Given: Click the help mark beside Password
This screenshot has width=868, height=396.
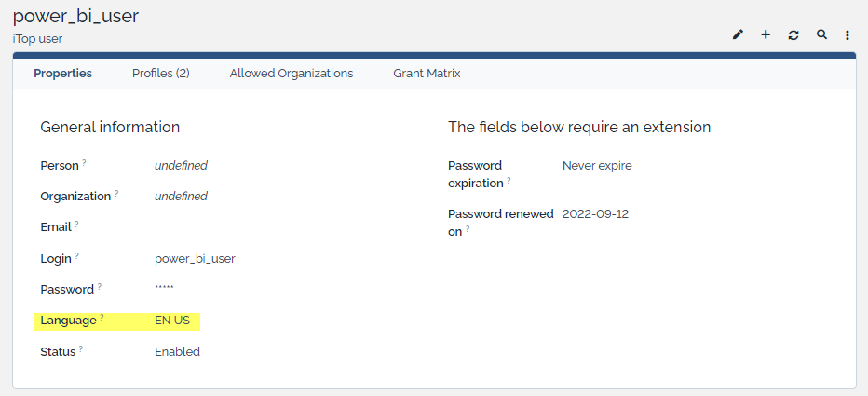Looking at the screenshot, I should point(100,287).
